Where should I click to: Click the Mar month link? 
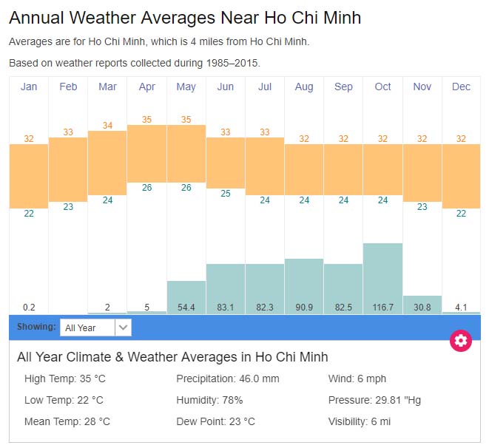(107, 86)
